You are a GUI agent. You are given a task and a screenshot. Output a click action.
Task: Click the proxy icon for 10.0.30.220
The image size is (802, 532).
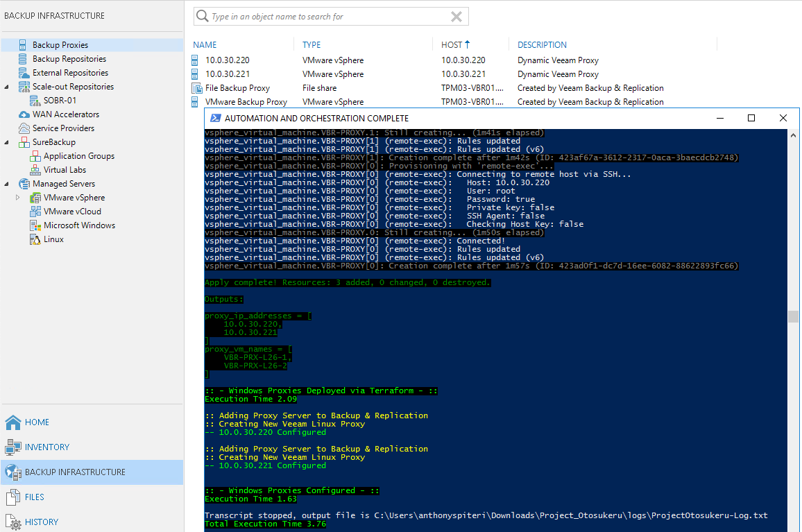195,60
